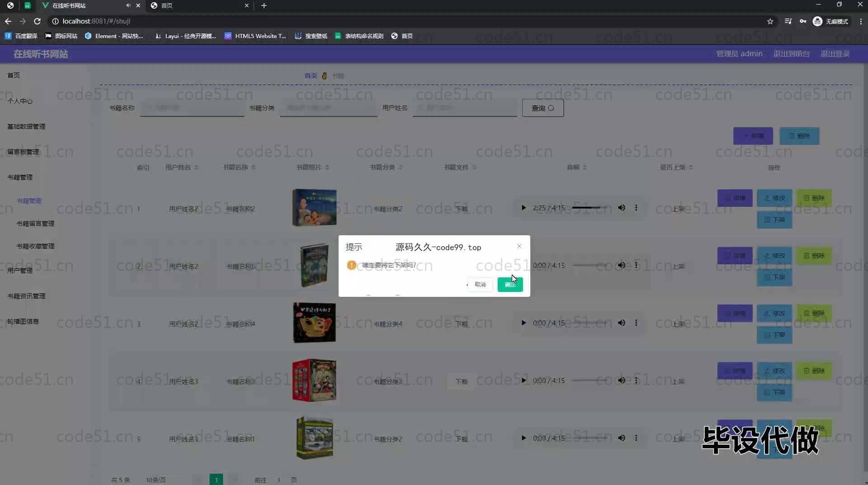Viewport: 868px width, 485px height.
Task: Expand 个人中心 in the sidebar
Action: [x=20, y=101]
